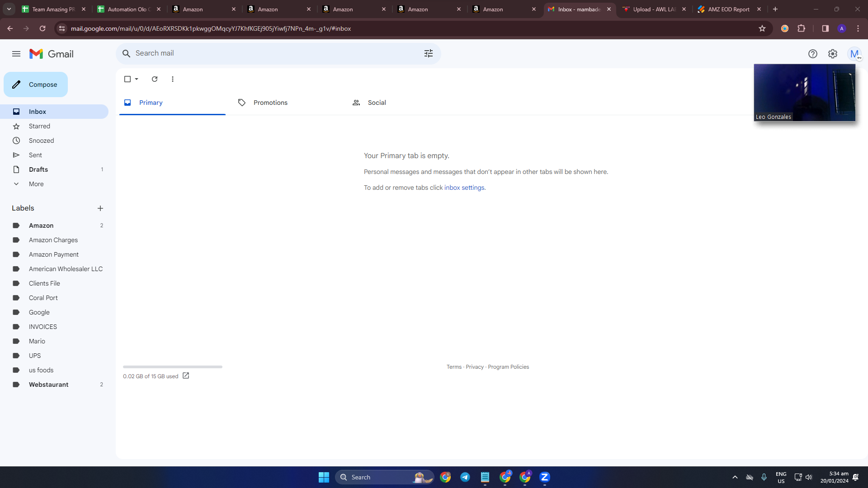868x488 pixels.
Task: Switch to the Primary tab
Action: [x=172, y=103]
